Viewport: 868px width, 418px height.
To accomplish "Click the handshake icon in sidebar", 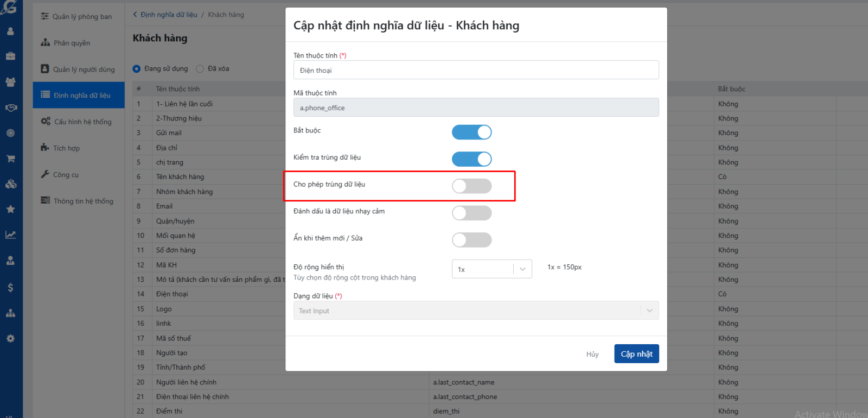I will [10, 107].
